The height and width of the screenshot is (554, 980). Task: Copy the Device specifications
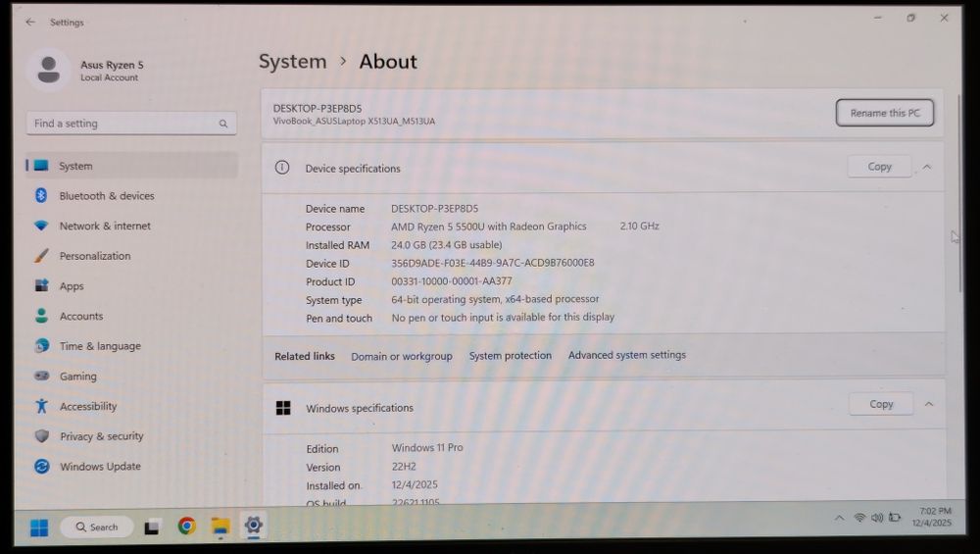tap(879, 167)
